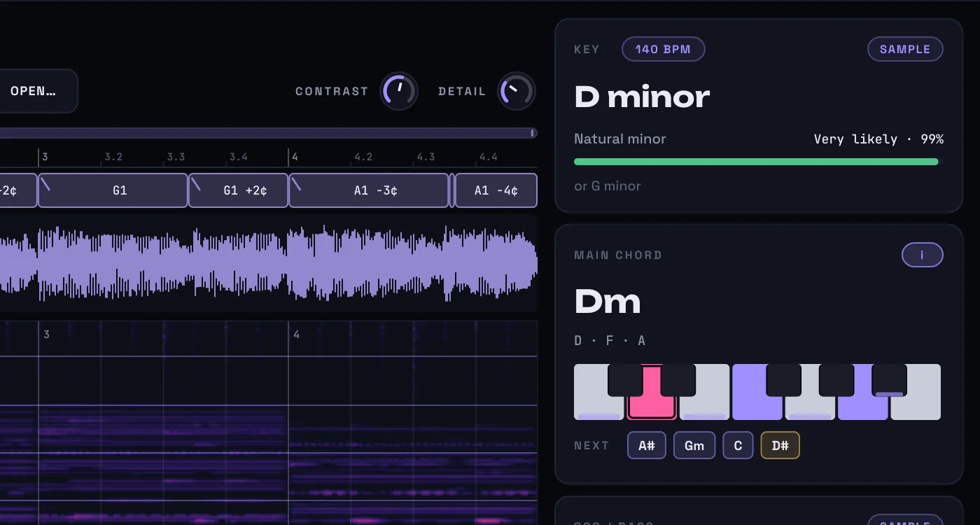
Task: Seek to the 4.2 ruler mark
Action: [363, 157]
